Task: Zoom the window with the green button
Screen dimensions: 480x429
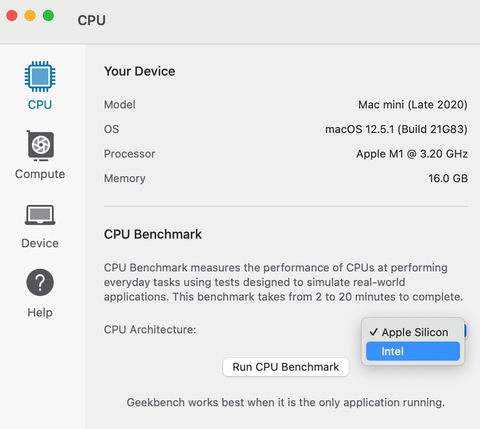Action: pyautogui.click(x=48, y=16)
